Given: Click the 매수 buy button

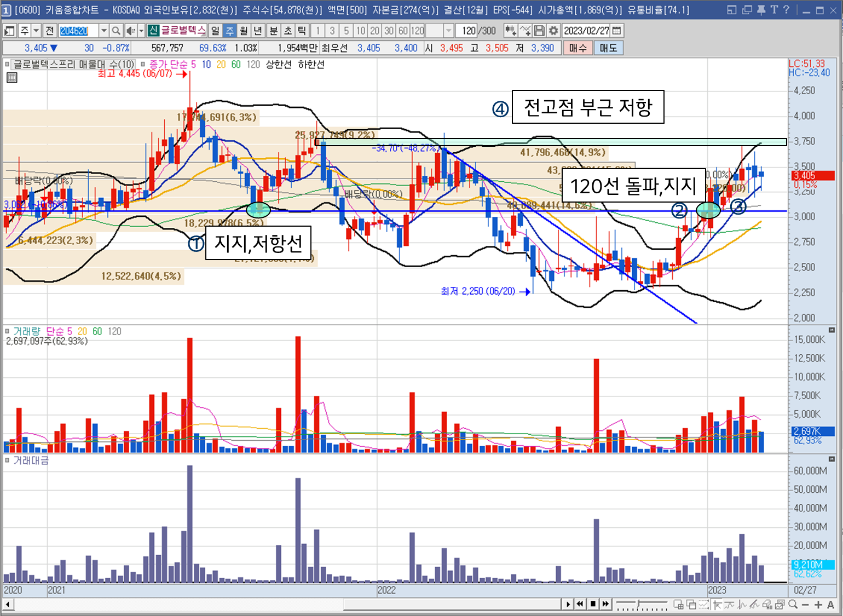Looking at the screenshot, I should (578, 48).
